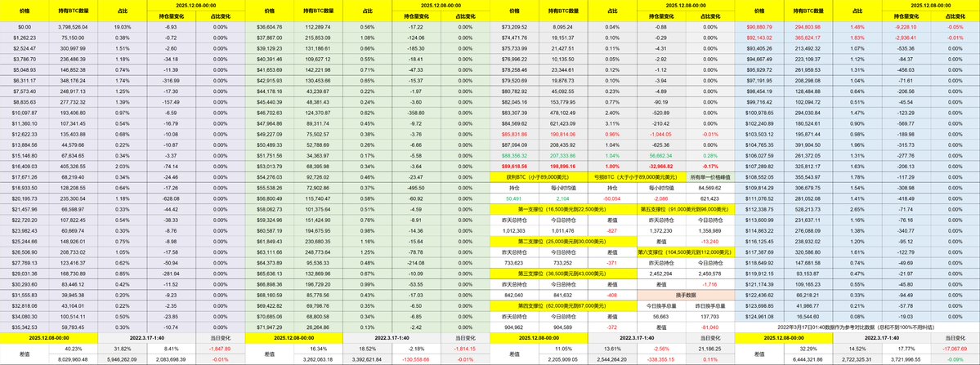980x365 pixels.
Task: Click the red difference value -81,040
Action: [x=710, y=327]
